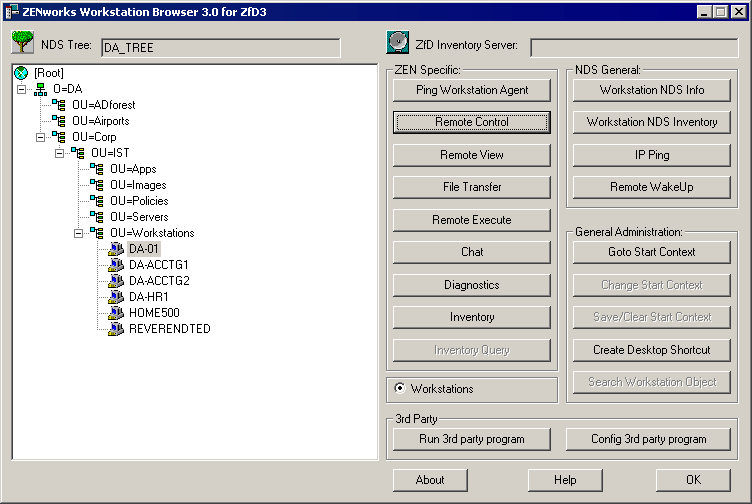Run 3rd party program
752x504 pixels.
tap(472, 439)
